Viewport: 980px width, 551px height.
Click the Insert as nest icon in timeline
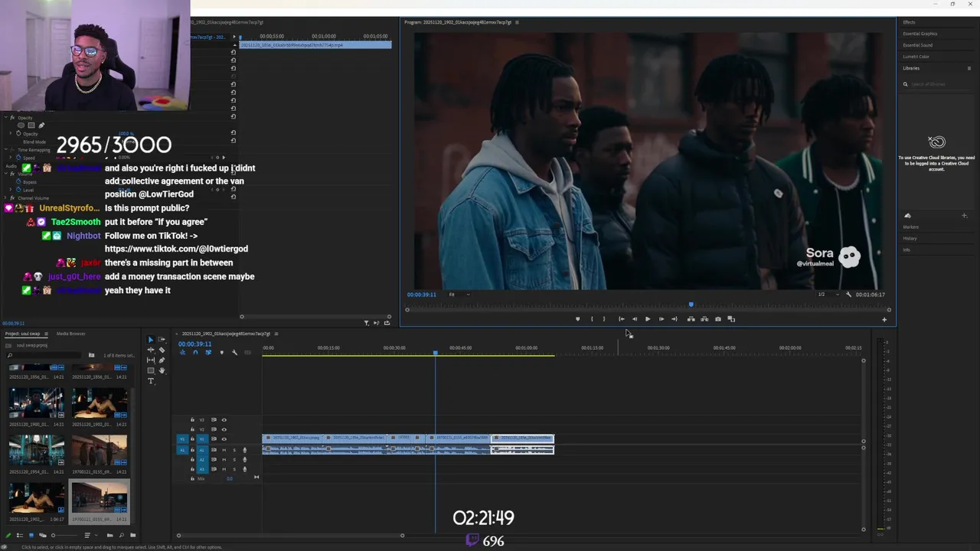click(x=182, y=353)
